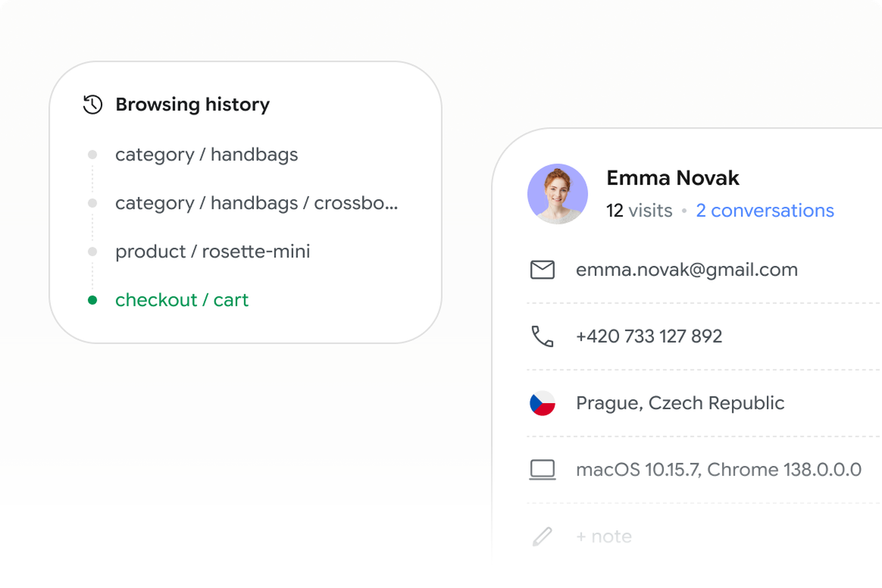Open the truncated crossbo... history entry
The height and width of the screenshot is (588, 882).
256,203
